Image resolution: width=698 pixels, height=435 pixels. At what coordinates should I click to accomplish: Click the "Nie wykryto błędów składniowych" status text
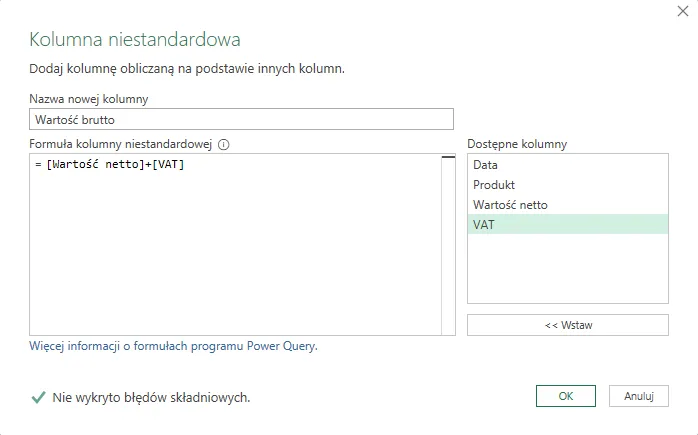(x=151, y=397)
